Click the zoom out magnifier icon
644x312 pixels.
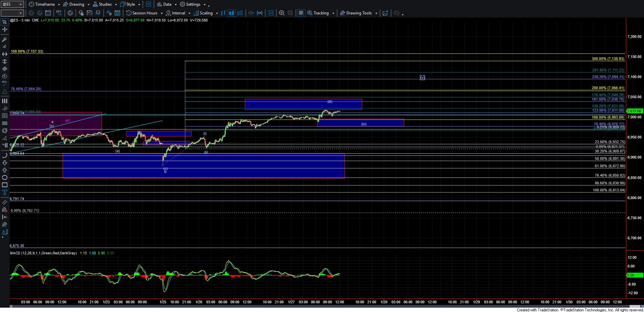[290, 13]
